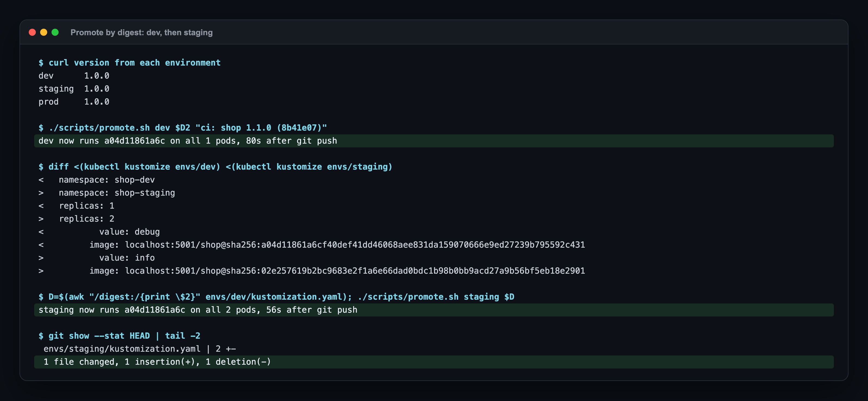Viewport: 868px width, 401px height.
Task: Click the 'prod 1.0.0' version line
Action: [x=74, y=102]
